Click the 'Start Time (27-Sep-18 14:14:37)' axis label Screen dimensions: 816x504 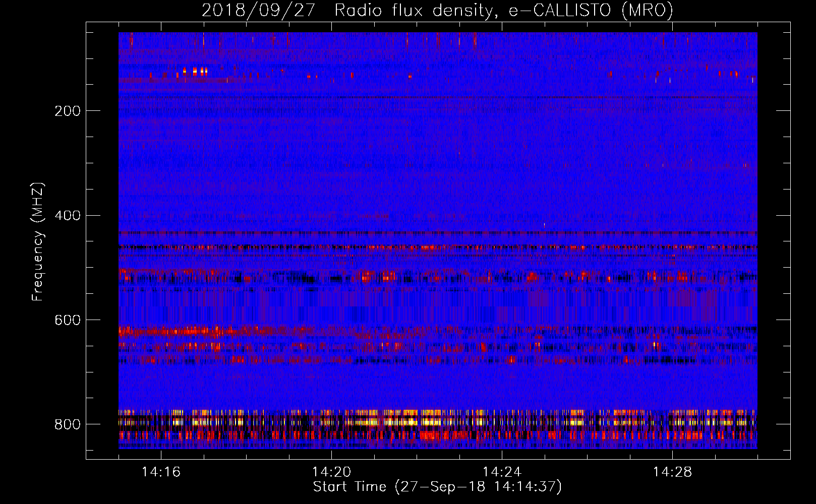click(x=437, y=487)
